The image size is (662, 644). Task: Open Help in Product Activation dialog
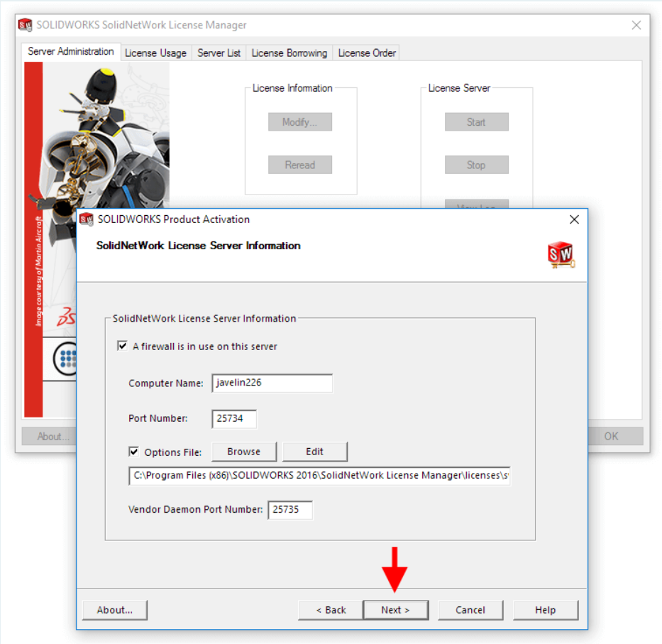pyautogui.click(x=546, y=610)
